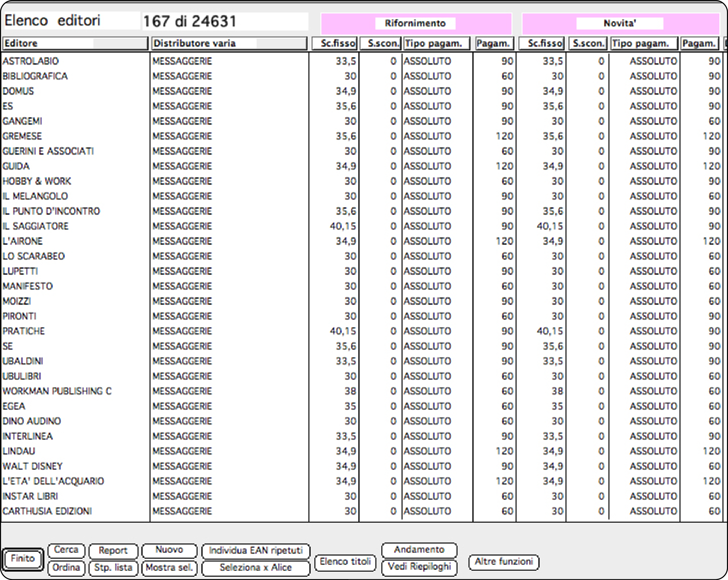Click the Novita' section label

pos(620,23)
